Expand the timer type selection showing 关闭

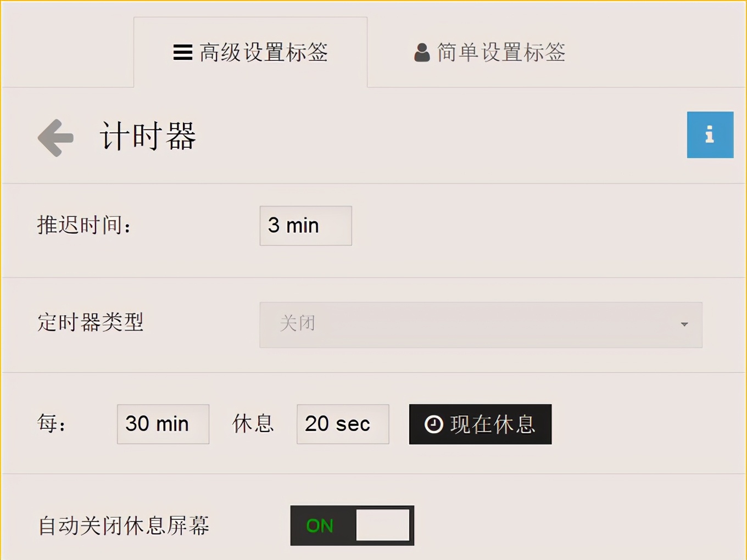(x=481, y=324)
